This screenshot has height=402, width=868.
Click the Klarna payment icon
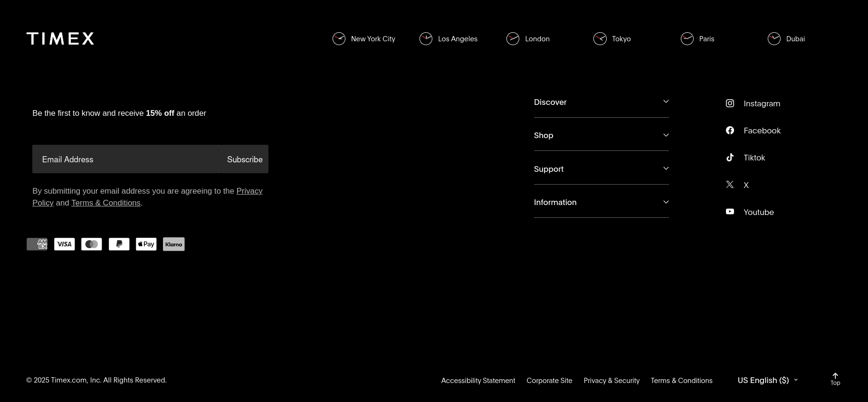pos(173,244)
